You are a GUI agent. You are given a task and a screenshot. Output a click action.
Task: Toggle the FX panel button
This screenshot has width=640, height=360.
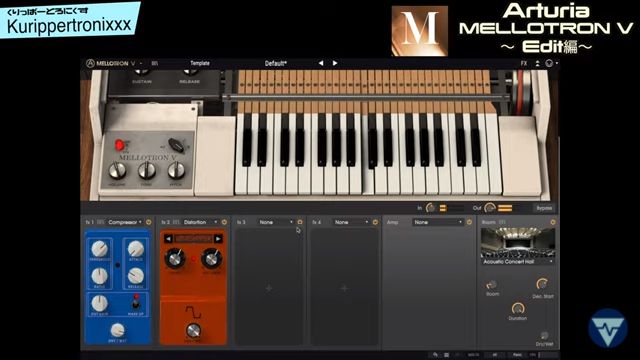tap(524, 63)
